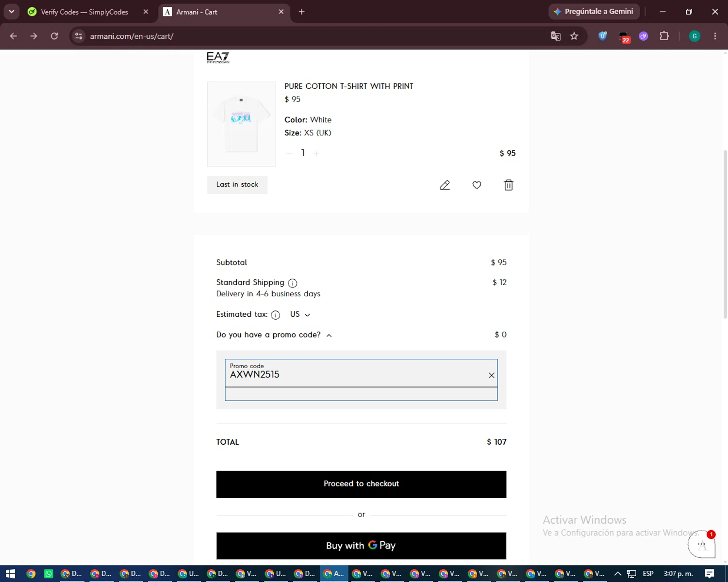Click the page vertical scrollbar thumb
This screenshot has width=728, height=582.
coord(725,234)
